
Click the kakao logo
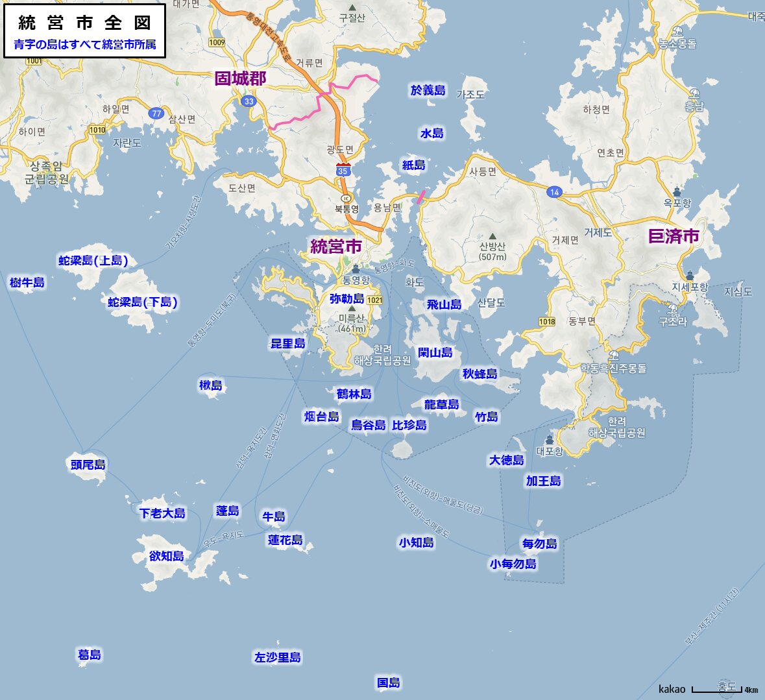point(672,689)
